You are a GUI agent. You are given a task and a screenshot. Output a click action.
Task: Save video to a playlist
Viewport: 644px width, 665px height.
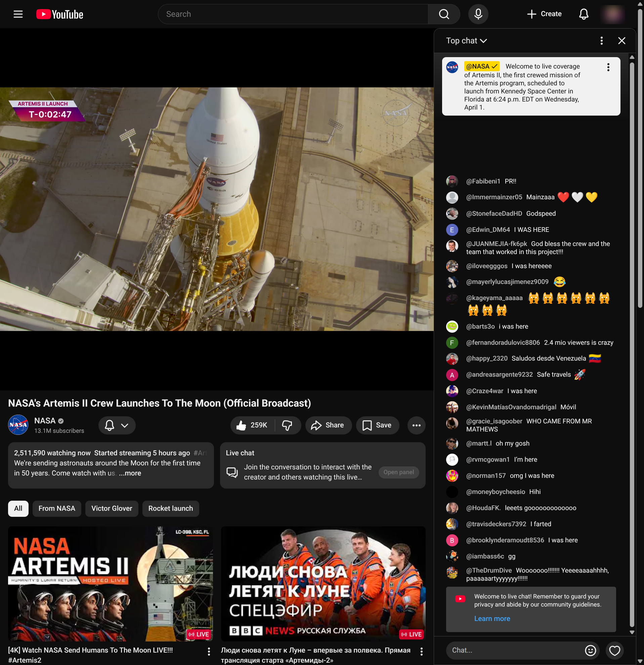click(x=377, y=425)
